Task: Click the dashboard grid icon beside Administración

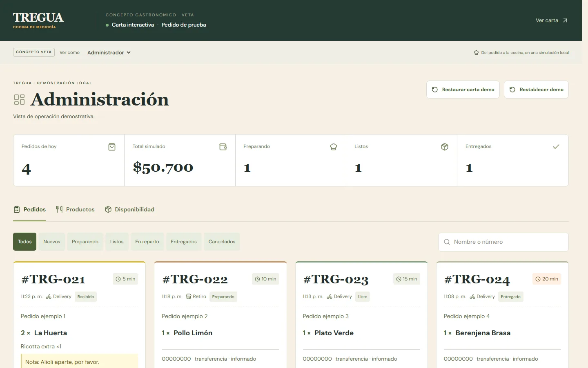Action: point(20,100)
